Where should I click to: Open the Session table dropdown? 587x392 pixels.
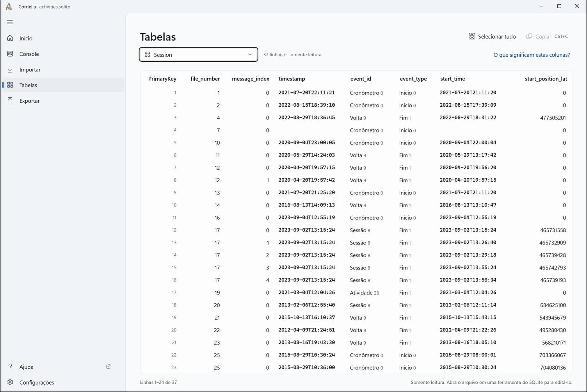coord(198,55)
